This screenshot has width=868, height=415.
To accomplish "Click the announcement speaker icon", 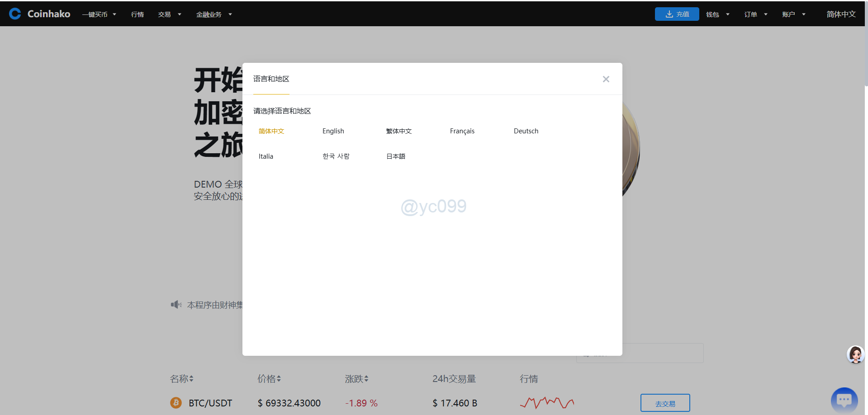I will (176, 305).
